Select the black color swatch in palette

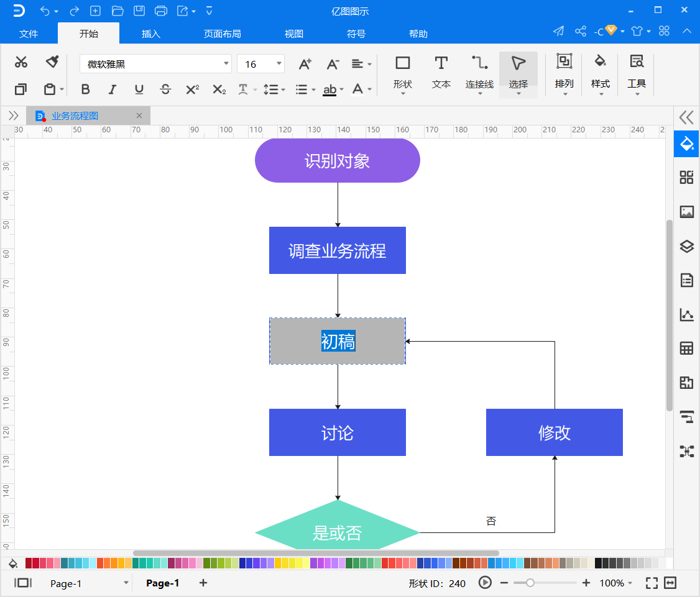(598, 563)
